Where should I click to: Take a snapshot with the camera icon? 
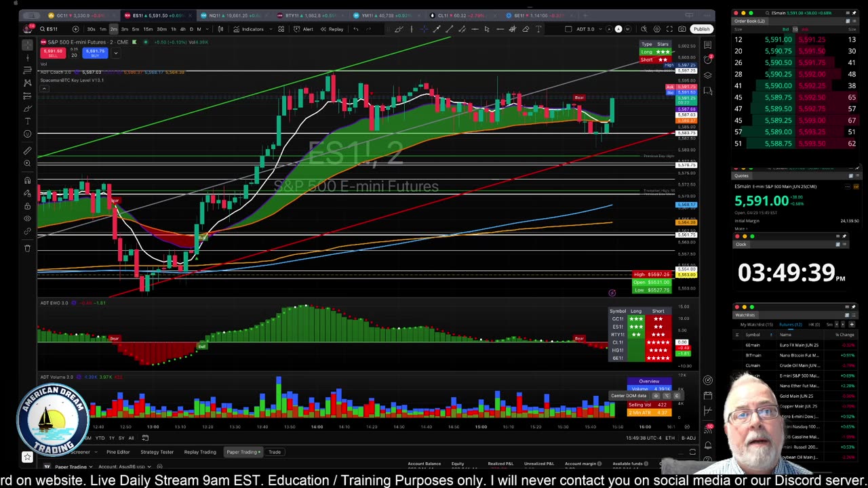tap(682, 29)
